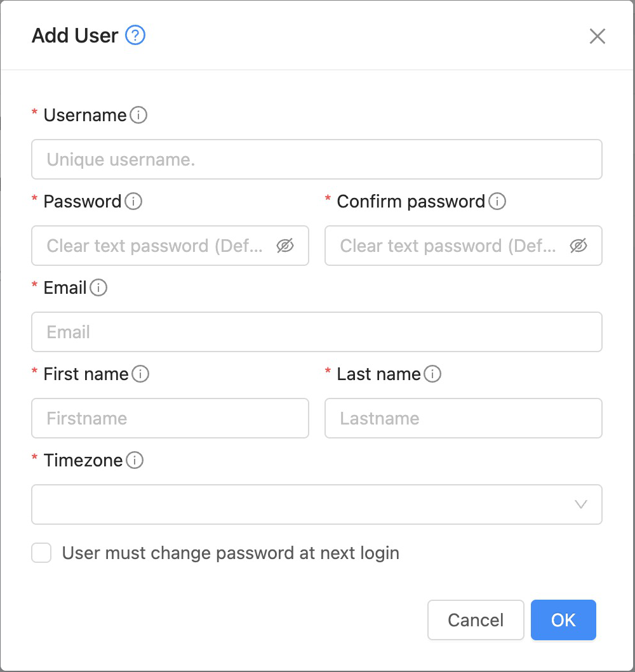
Task: Click the Timezone info icon
Action: click(x=135, y=461)
